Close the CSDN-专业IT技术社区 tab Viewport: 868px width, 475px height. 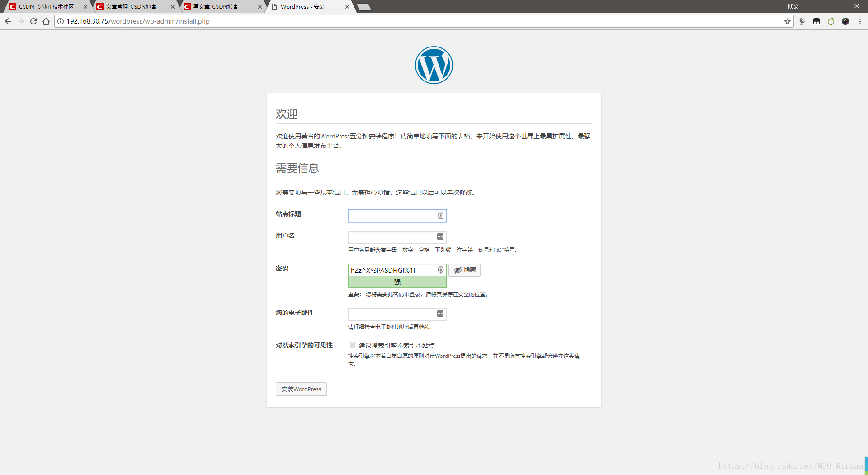(85, 7)
